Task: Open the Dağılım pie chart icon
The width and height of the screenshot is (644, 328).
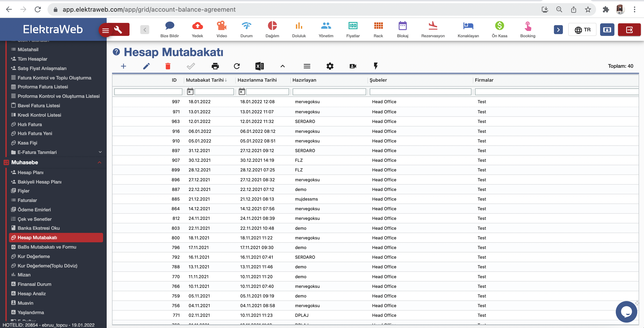Action: click(272, 26)
